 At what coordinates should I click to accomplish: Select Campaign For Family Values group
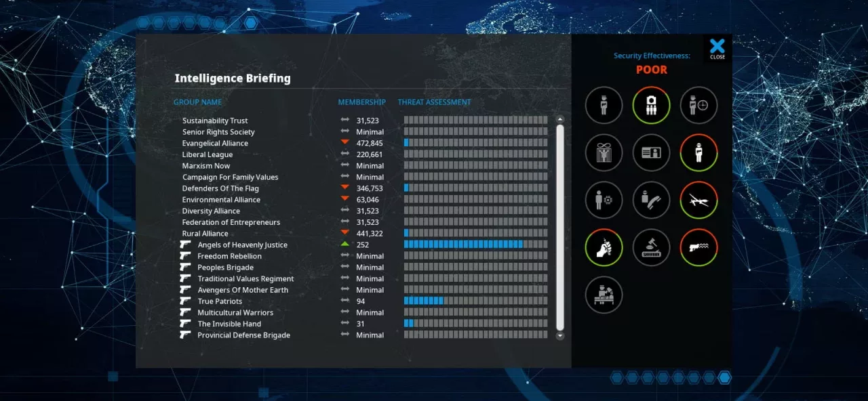230,177
